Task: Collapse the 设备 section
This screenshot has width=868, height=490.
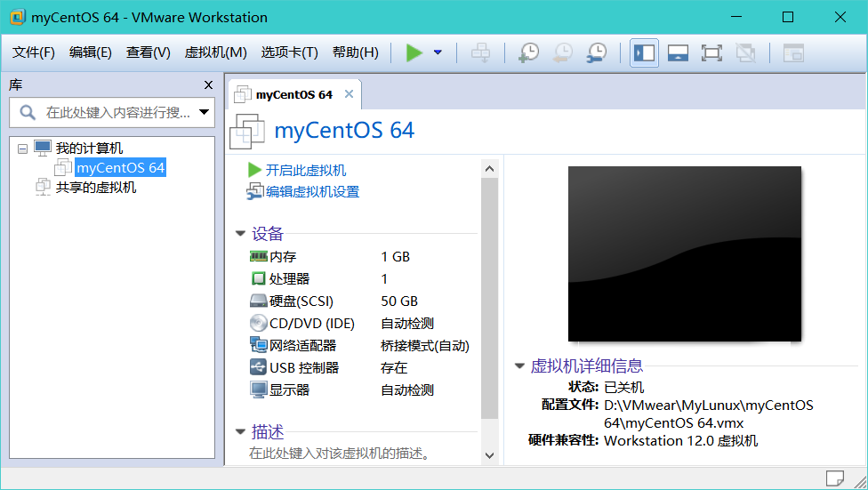Action: [240, 233]
